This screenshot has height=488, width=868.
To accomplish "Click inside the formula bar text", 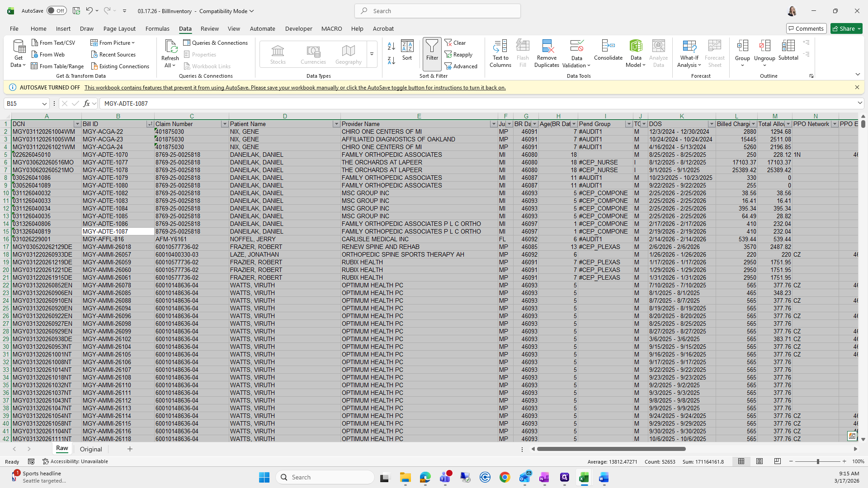I will click(x=316, y=103).
